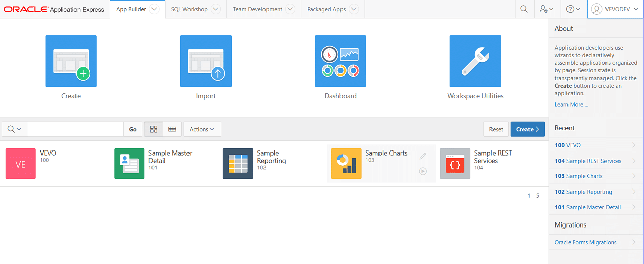
Task: Expand the Team Development dropdown arrow
Action: click(290, 9)
